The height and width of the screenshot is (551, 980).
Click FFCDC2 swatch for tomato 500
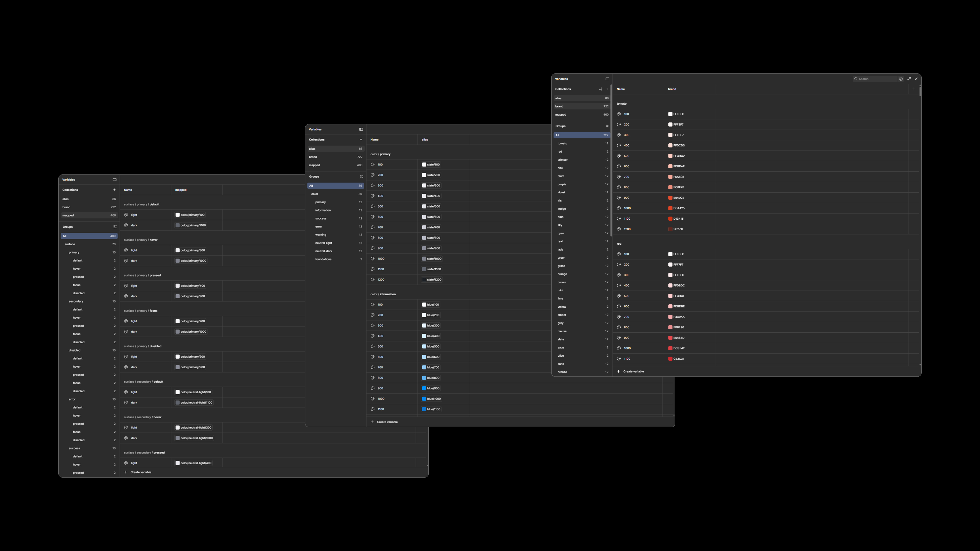(670, 156)
